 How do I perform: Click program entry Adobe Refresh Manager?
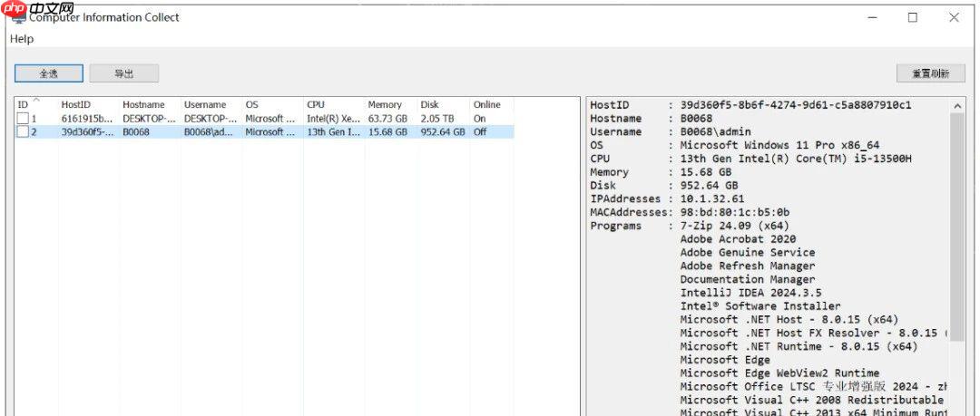[748, 266]
